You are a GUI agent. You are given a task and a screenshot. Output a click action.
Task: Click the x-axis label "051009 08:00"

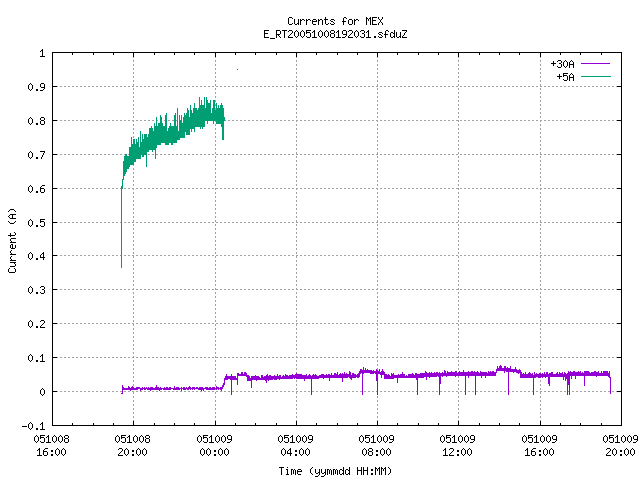(376, 446)
